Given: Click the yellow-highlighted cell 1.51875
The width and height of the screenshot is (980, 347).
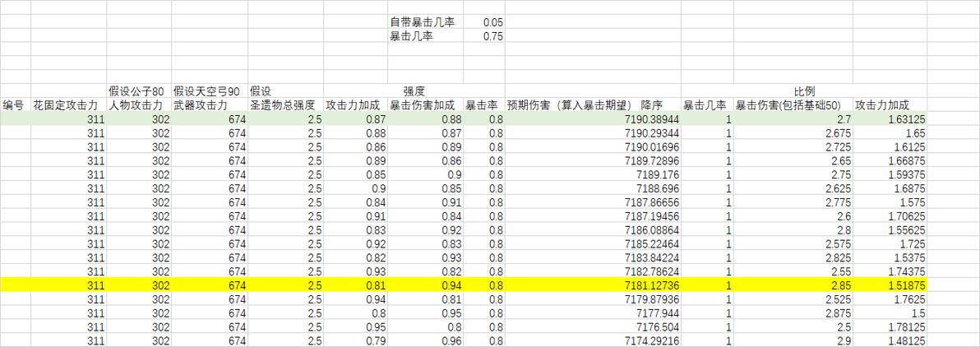Looking at the screenshot, I should click(890, 285).
